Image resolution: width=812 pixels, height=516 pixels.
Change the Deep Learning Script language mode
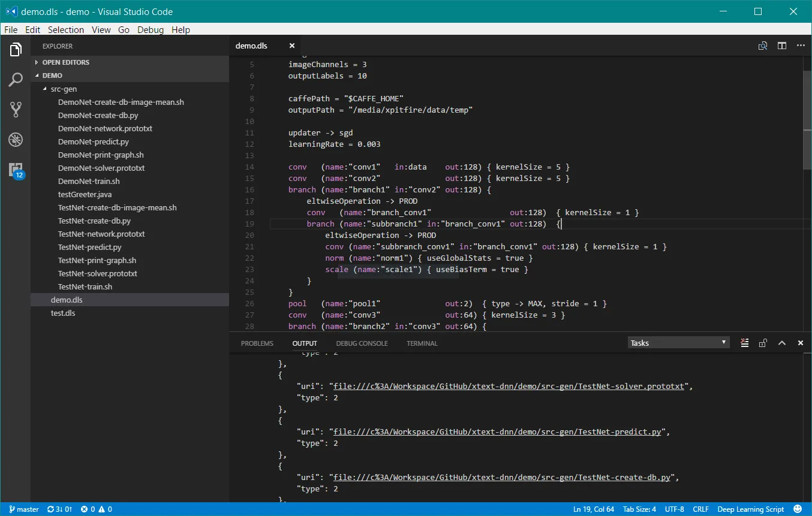750,509
